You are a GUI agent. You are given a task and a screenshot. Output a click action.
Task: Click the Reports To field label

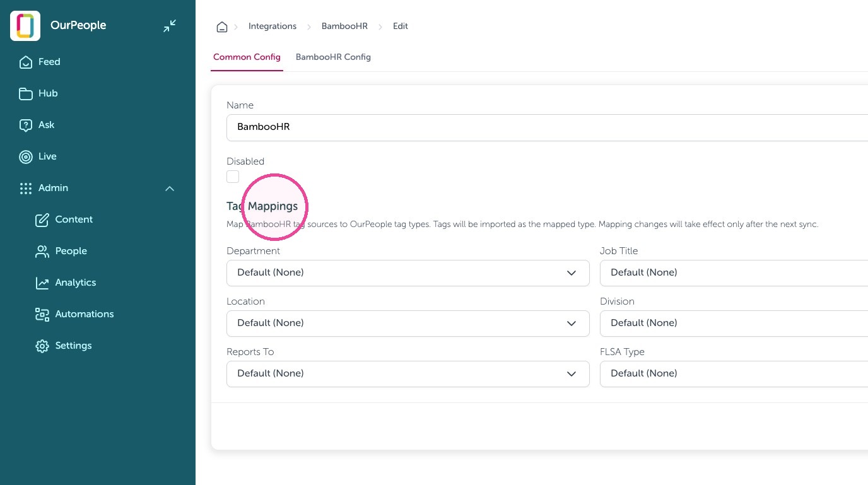(250, 352)
